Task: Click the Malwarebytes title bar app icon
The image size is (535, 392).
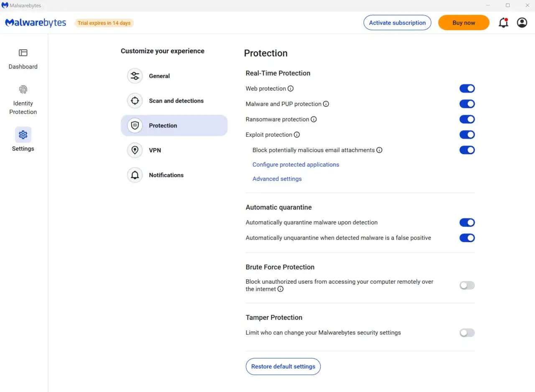Action: coord(5,5)
